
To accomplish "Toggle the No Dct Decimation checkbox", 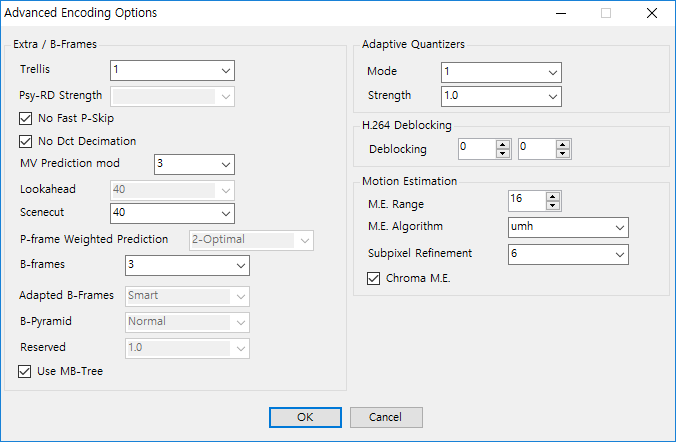I will point(25,141).
